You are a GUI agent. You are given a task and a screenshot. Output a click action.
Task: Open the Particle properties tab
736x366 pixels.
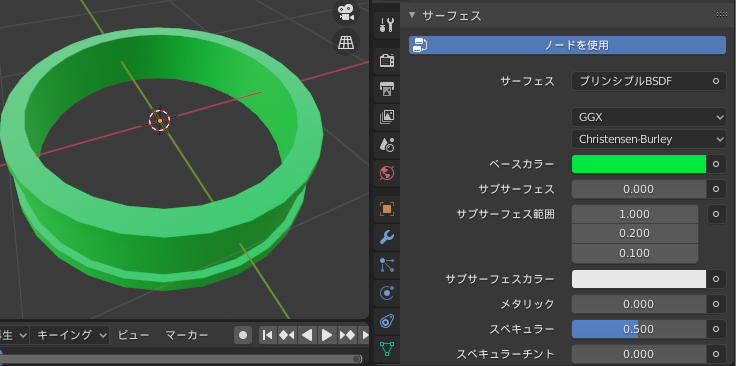tap(387, 265)
